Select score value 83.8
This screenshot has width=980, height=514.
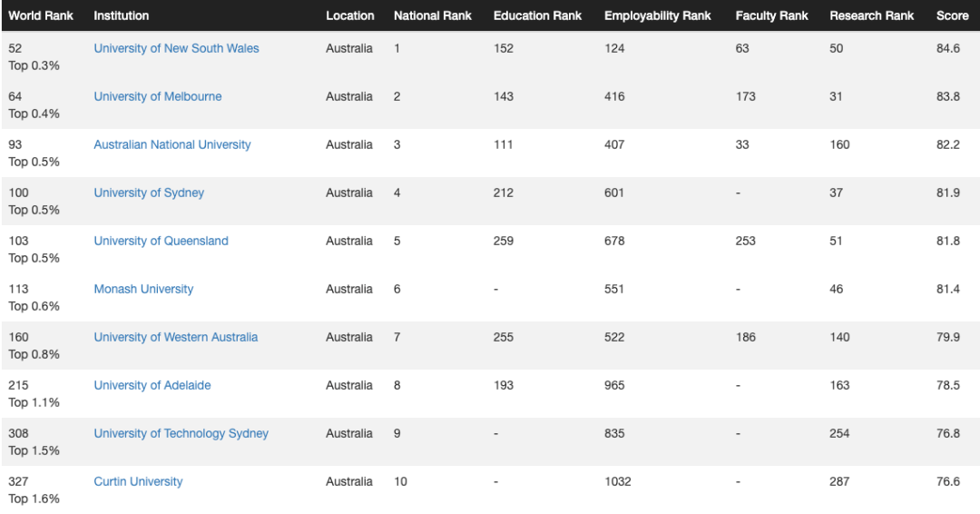[x=948, y=96]
